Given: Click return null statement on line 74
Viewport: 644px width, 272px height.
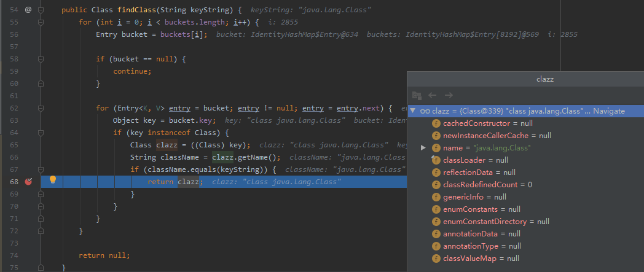Looking at the screenshot, I should pyautogui.click(x=104, y=255).
